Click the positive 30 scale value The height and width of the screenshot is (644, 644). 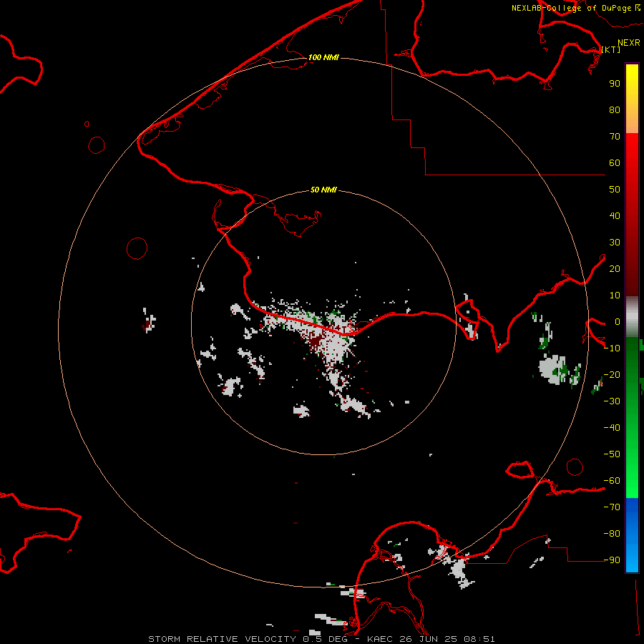click(615, 243)
